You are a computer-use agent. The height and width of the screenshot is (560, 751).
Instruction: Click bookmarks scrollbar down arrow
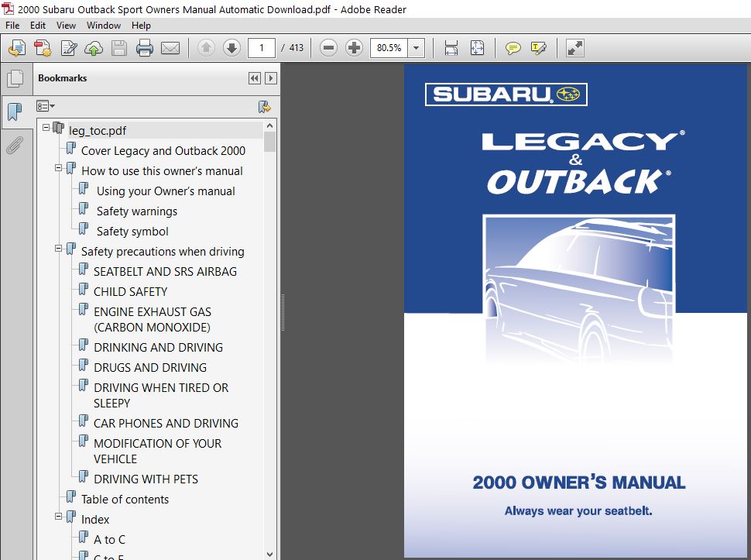coord(269,555)
